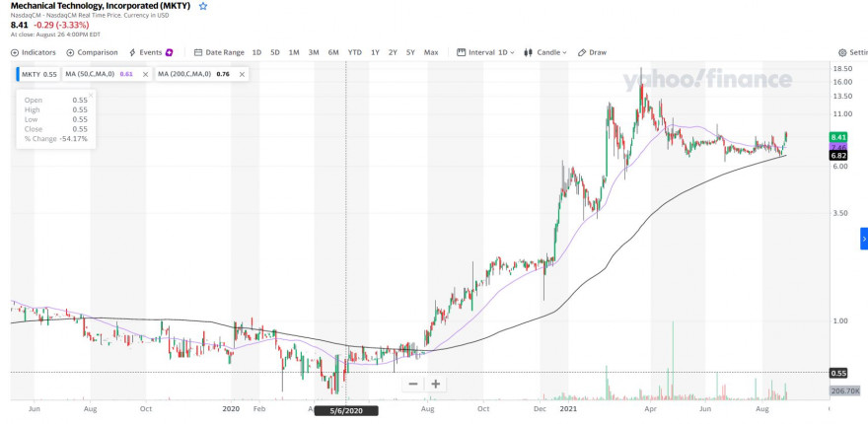Click the 5/6/2020 crosshair date marker

346,411
